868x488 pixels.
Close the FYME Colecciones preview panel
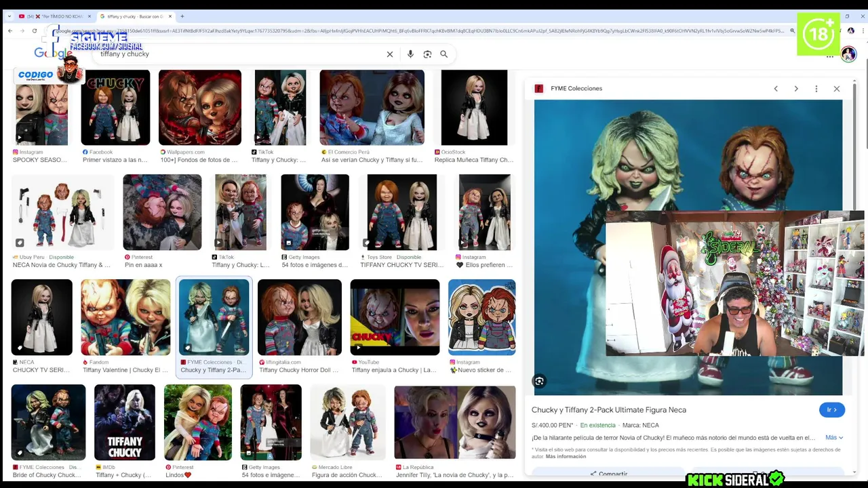837,89
